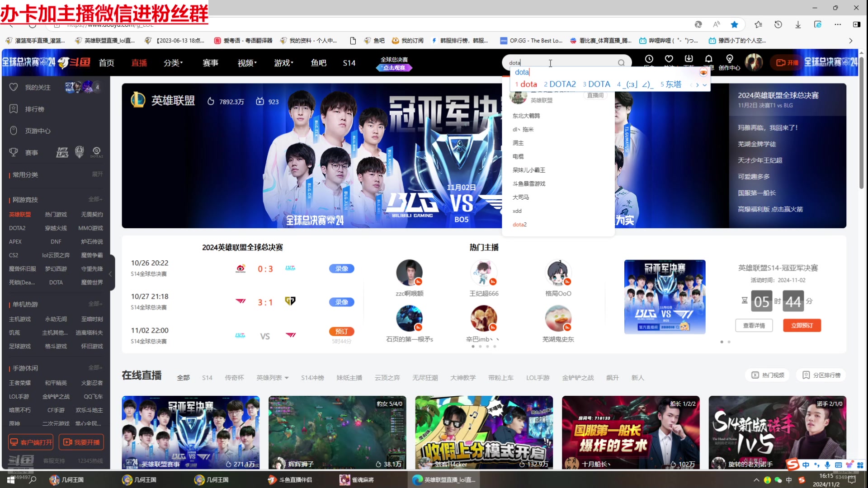Image resolution: width=868 pixels, height=488 pixels.
Task: Expand the 视频 dropdown in navigation
Action: pyautogui.click(x=247, y=63)
